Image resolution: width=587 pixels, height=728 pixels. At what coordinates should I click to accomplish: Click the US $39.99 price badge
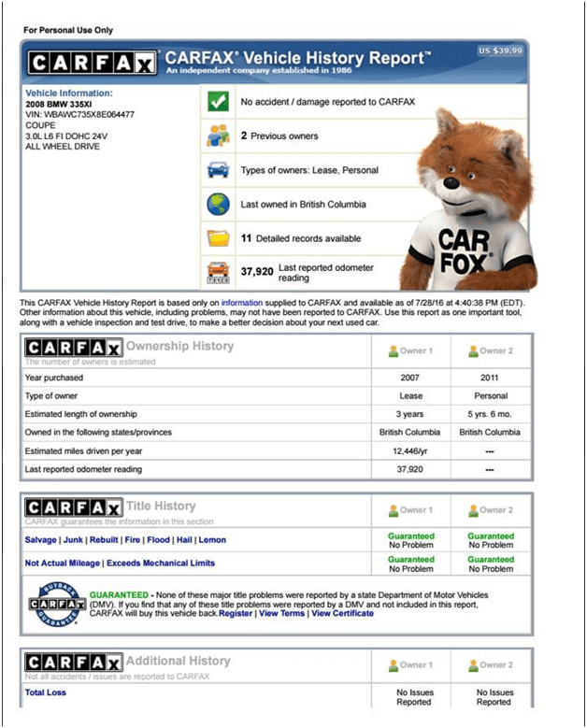[501, 50]
